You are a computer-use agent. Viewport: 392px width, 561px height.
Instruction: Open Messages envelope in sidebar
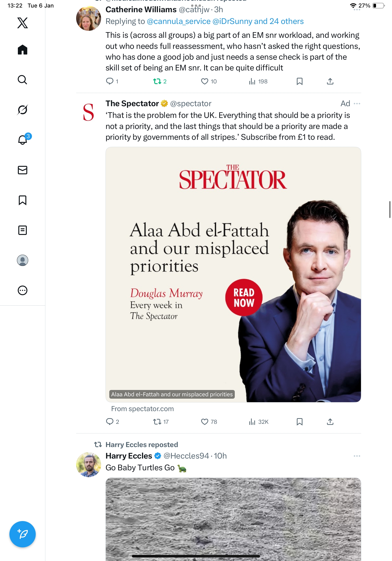tap(23, 170)
